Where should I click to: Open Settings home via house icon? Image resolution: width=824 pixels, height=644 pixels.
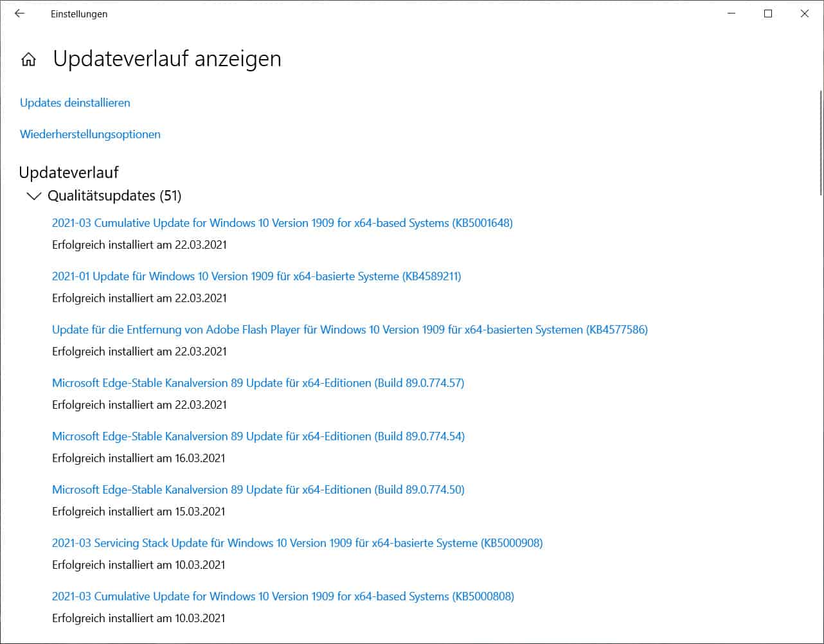click(28, 60)
